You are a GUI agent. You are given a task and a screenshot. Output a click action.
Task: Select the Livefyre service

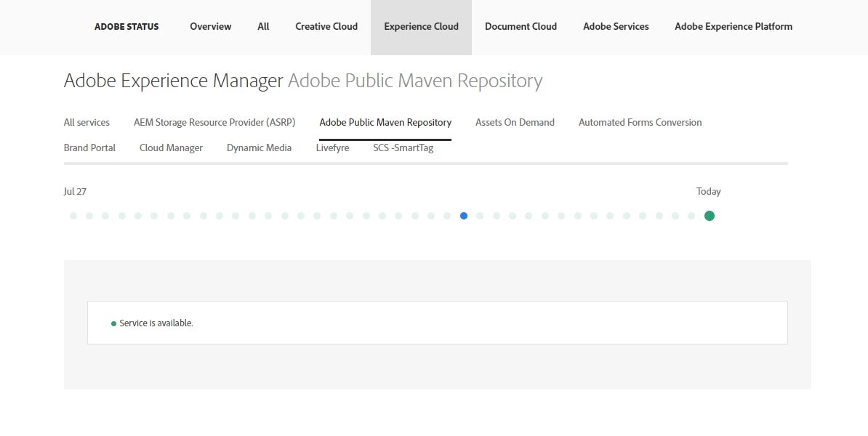tap(333, 148)
